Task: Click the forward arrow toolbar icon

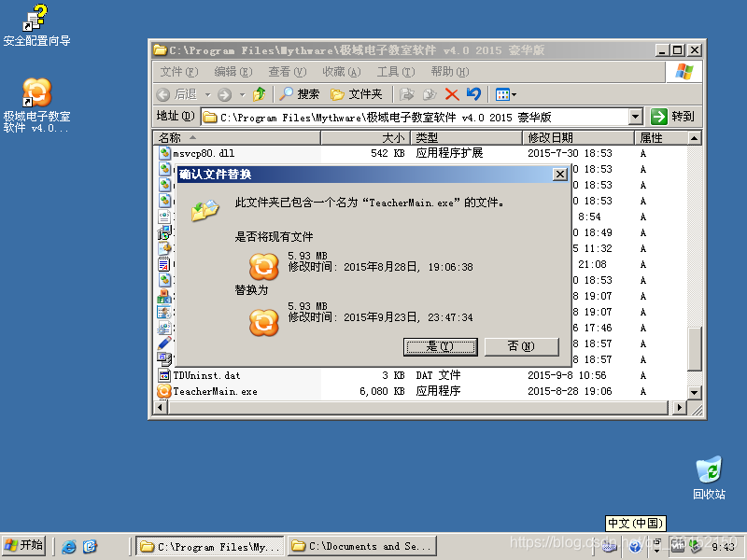Action: point(224,94)
